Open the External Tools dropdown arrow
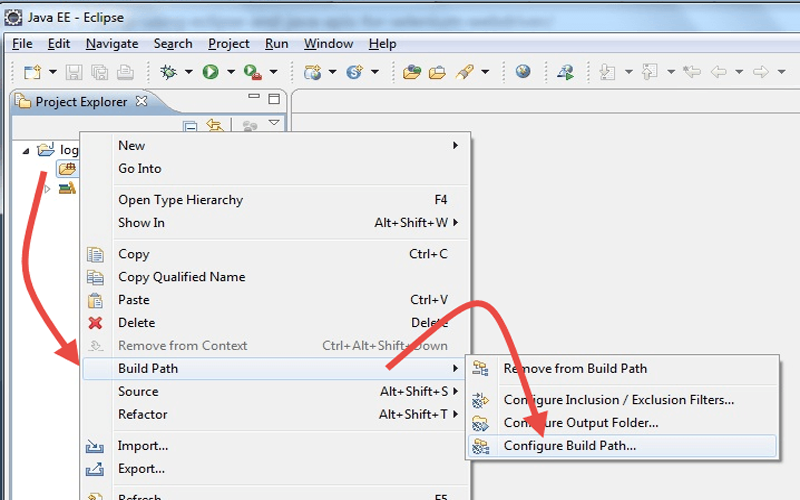This screenshot has width=800, height=500. (273, 72)
